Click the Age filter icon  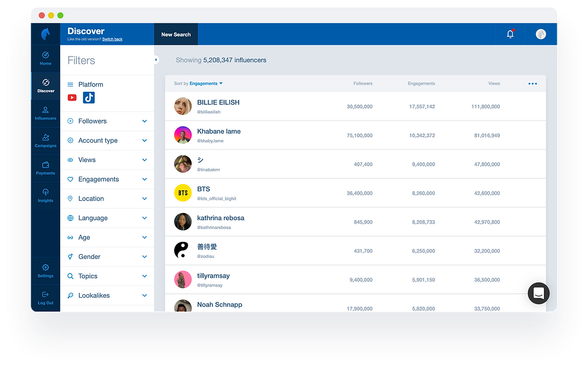pos(70,237)
